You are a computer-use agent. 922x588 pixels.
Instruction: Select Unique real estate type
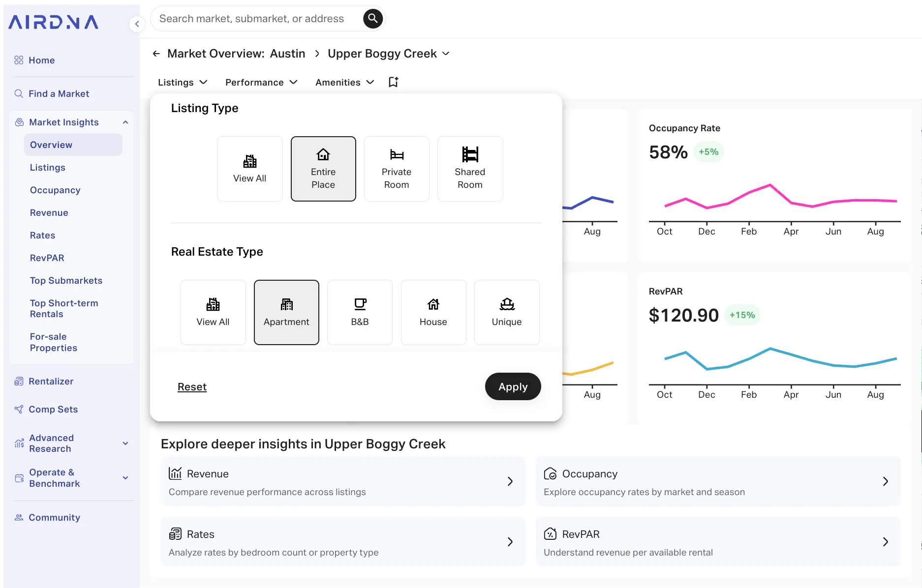(507, 312)
